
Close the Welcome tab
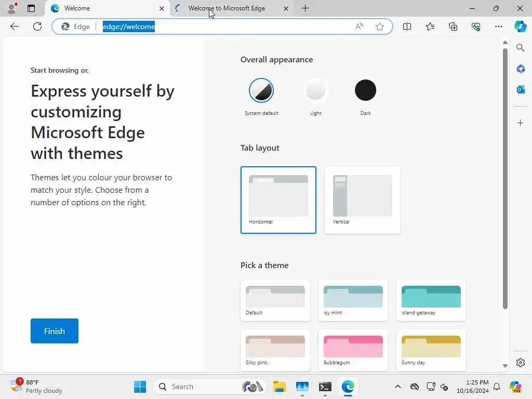pyautogui.click(x=162, y=8)
